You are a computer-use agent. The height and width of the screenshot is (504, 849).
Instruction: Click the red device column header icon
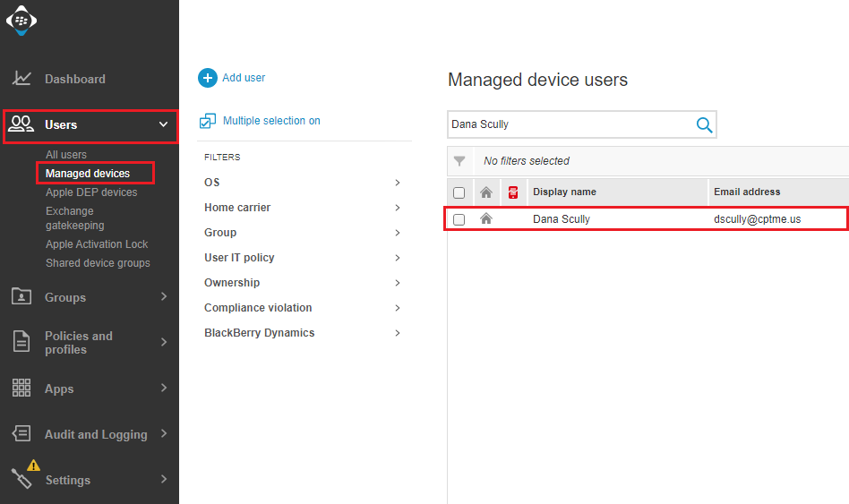[x=513, y=192]
